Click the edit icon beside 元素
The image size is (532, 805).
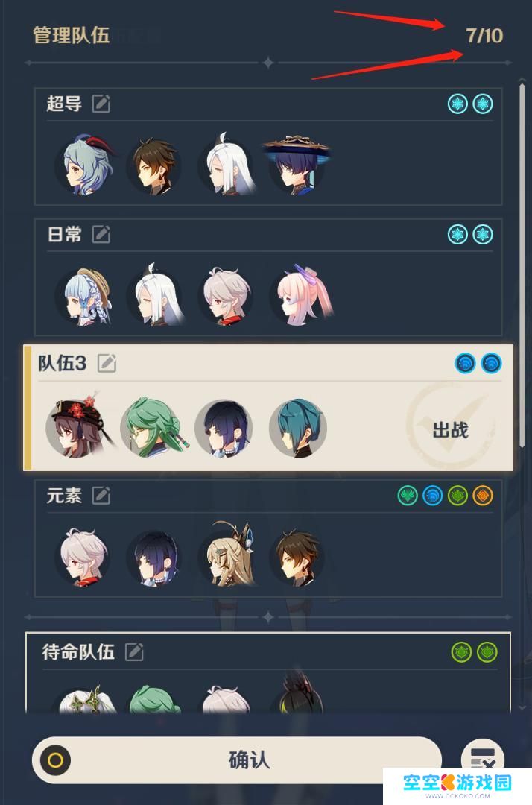[101, 496]
